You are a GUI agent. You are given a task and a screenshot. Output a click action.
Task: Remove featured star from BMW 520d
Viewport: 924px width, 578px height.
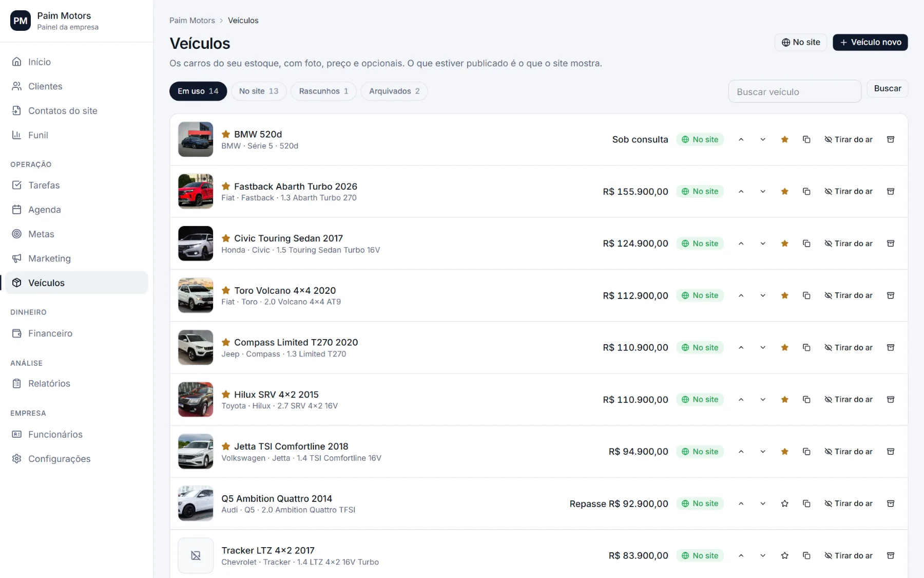point(784,140)
